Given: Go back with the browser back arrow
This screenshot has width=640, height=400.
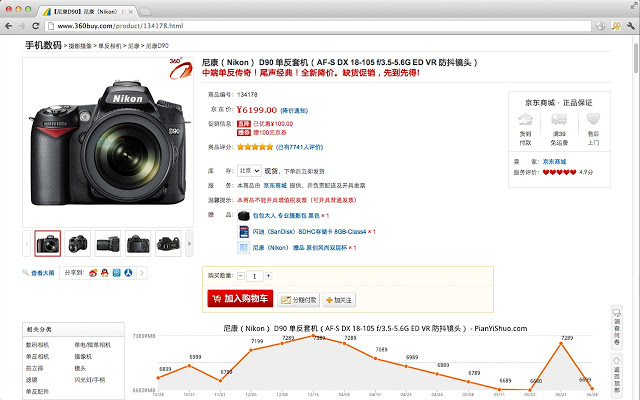Looking at the screenshot, I should point(8,26).
